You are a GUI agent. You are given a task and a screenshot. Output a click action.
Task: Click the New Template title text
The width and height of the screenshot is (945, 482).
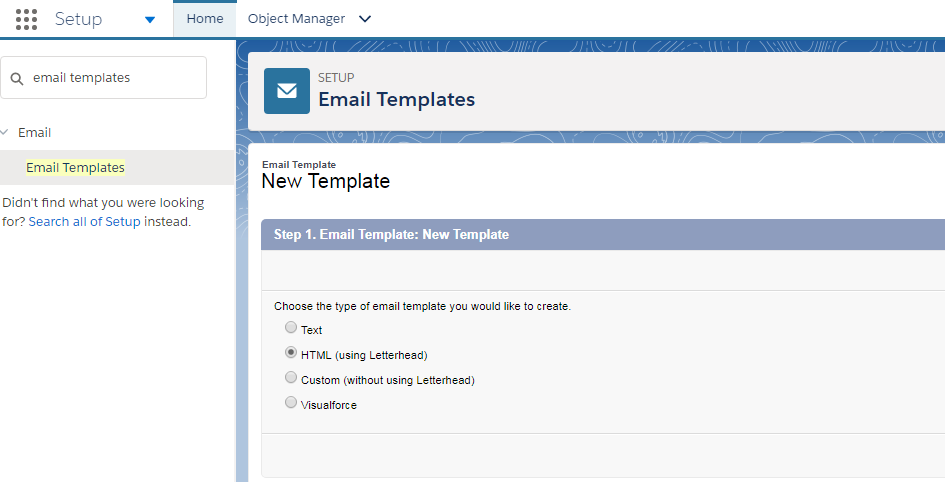pyautogui.click(x=326, y=181)
